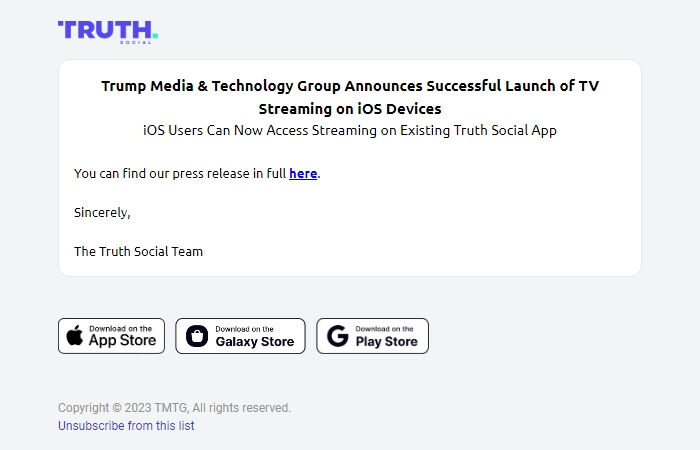Click the Apple logo icon

click(75, 336)
